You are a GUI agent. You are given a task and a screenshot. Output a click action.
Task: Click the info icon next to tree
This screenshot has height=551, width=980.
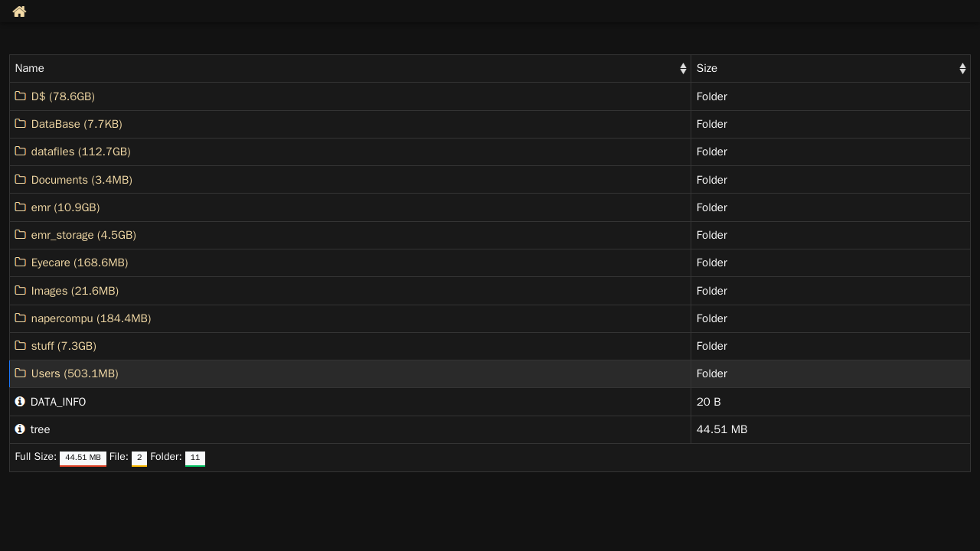pos(20,429)
